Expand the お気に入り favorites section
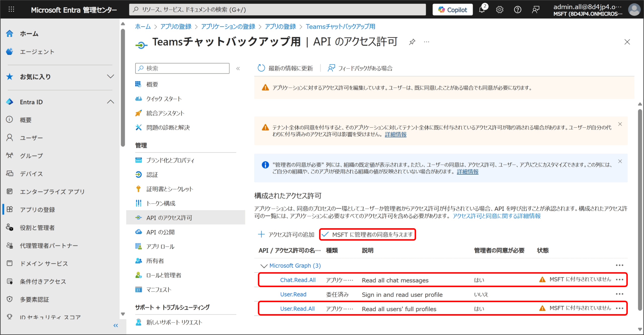 110,76
